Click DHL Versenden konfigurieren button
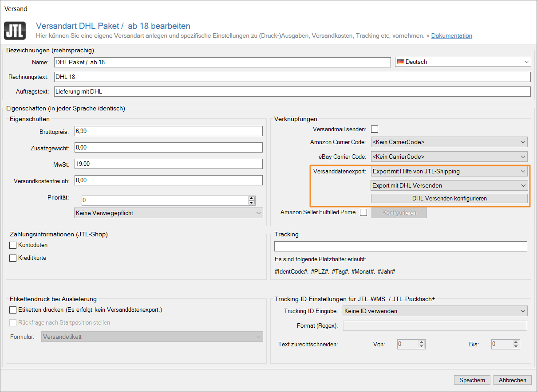 [449, 199]
